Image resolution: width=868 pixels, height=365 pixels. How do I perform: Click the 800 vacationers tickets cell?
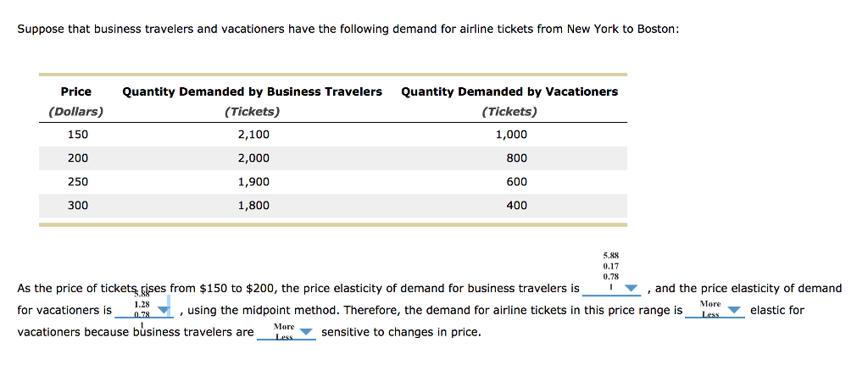(x=516, y=158)
